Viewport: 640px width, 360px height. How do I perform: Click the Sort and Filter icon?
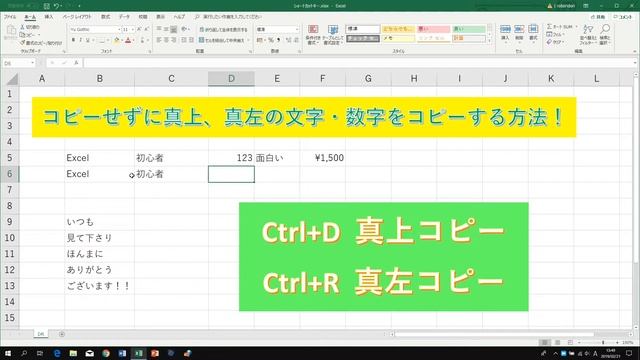[x=588, y=29]
